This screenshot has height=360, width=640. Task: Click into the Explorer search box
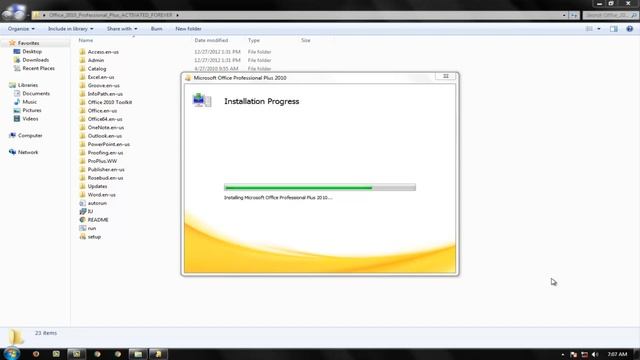[610, 15]
